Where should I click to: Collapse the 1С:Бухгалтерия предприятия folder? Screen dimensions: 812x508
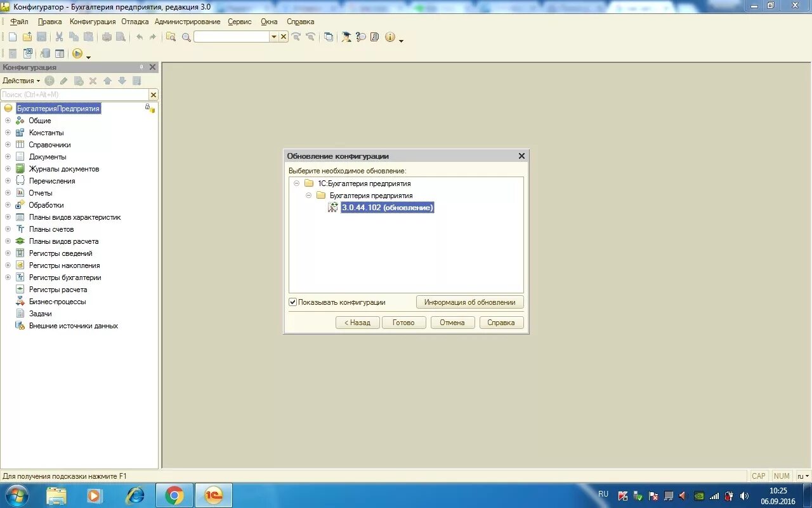point(296,184)
